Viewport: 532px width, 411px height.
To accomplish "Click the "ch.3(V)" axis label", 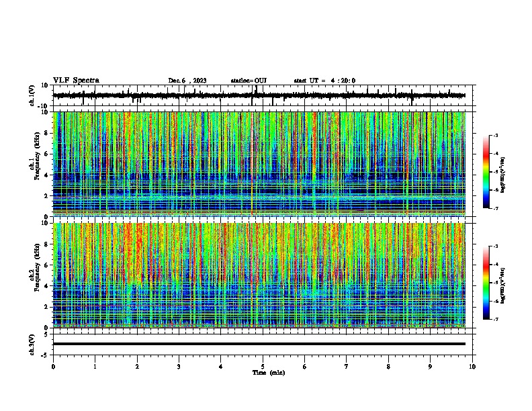I will click(x=32, y=345).
